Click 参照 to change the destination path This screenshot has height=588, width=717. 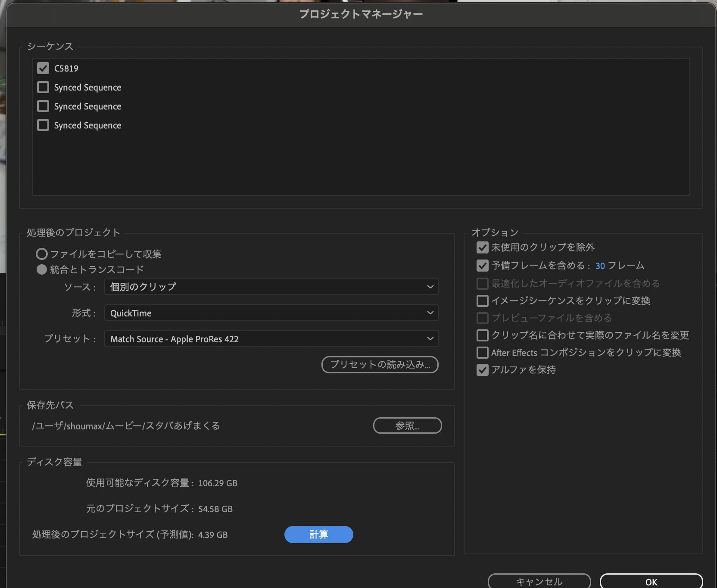(x=407, y=425)
